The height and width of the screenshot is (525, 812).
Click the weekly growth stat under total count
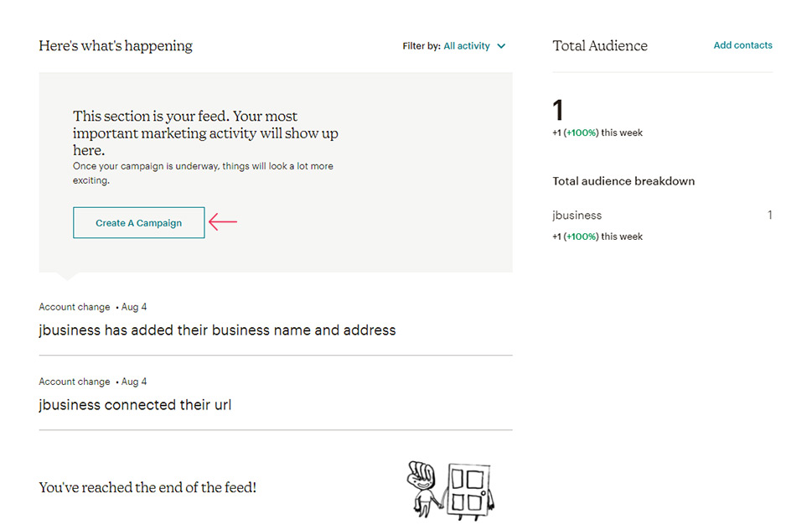click(597, 133)
